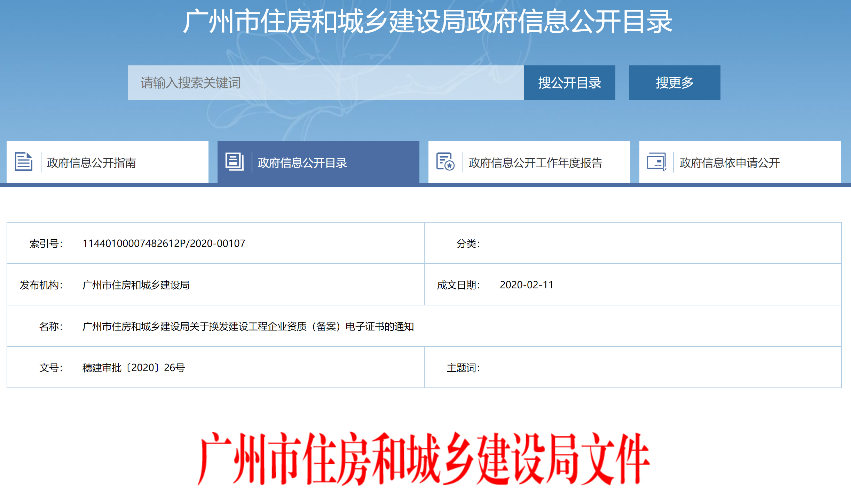Click the list icon beside 政府信息公开目录

pos(235,162)
